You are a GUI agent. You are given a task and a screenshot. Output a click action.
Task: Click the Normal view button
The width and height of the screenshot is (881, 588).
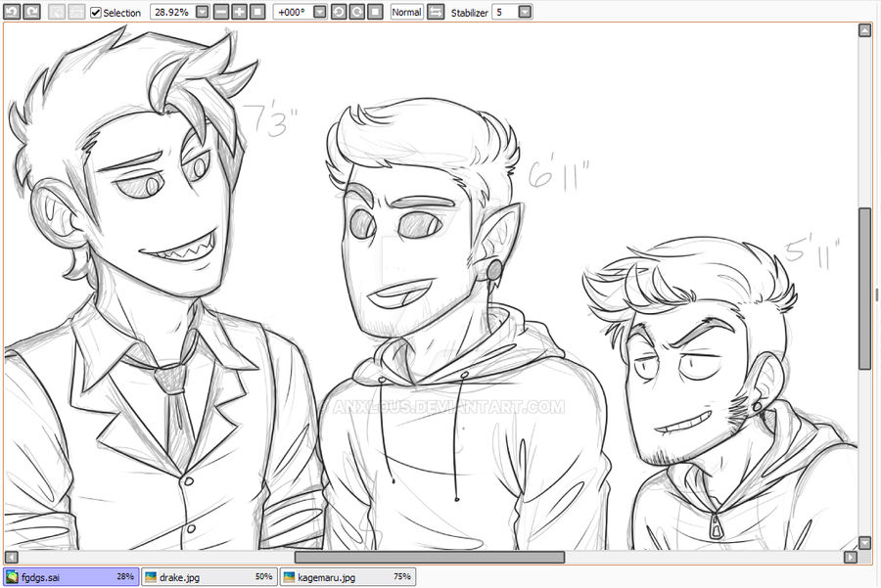pos(407,12)
